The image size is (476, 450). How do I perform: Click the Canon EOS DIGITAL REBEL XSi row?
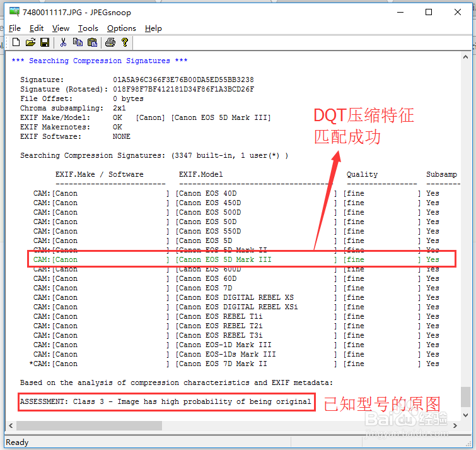tap(236, 307)
